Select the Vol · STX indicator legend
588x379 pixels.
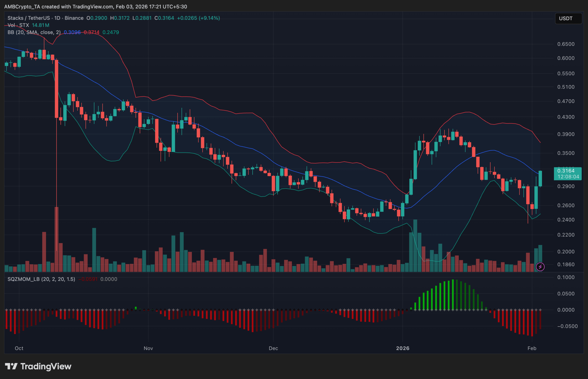[18, 25]
